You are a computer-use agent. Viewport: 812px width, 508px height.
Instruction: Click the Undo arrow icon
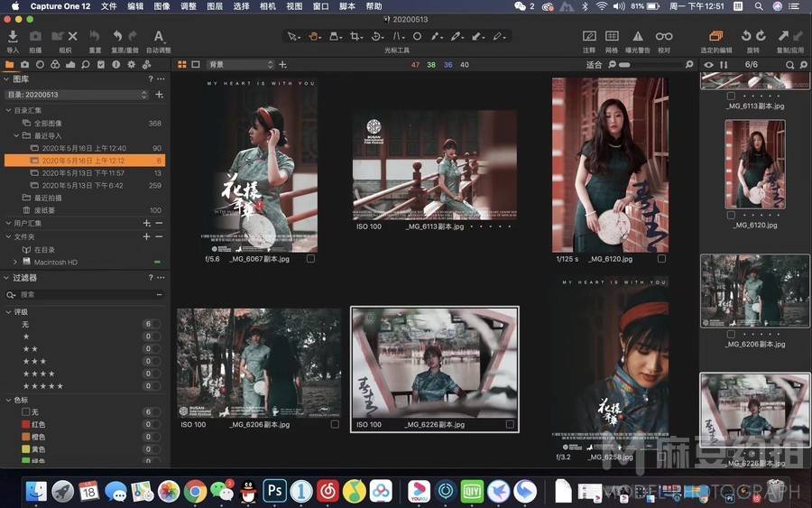117,36
